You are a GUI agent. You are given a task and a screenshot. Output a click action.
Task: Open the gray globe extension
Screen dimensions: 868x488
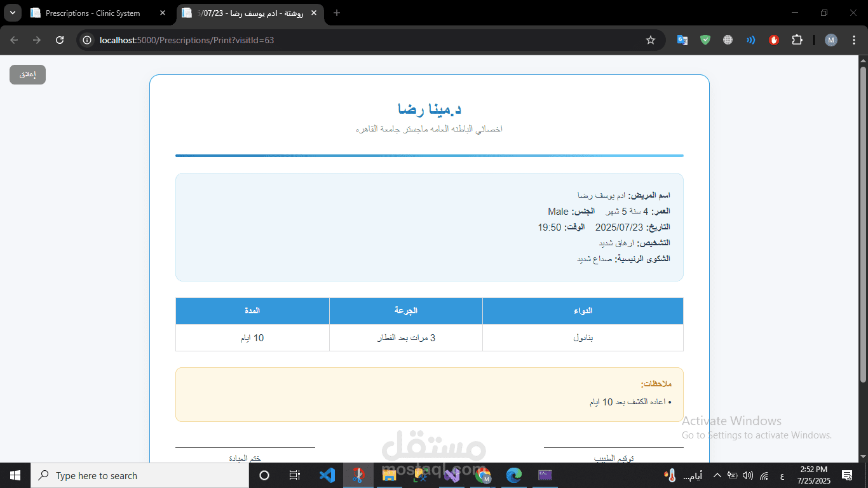(728, 40)
